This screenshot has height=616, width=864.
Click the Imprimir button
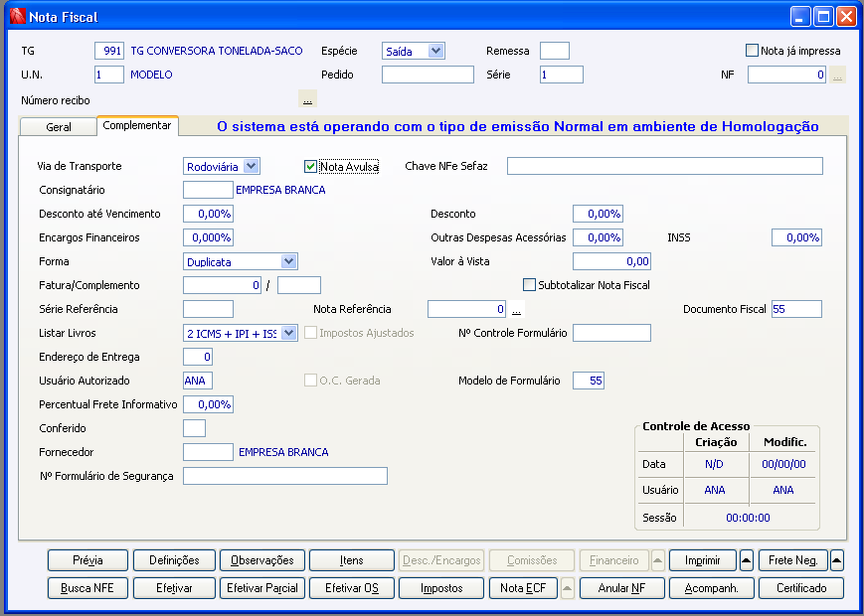(x=703, y=560)
